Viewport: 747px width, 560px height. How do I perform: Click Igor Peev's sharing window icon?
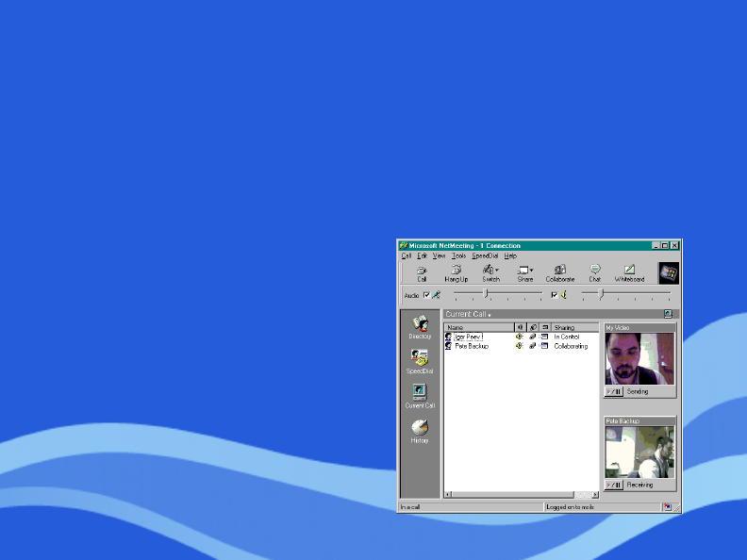[544, 337]
